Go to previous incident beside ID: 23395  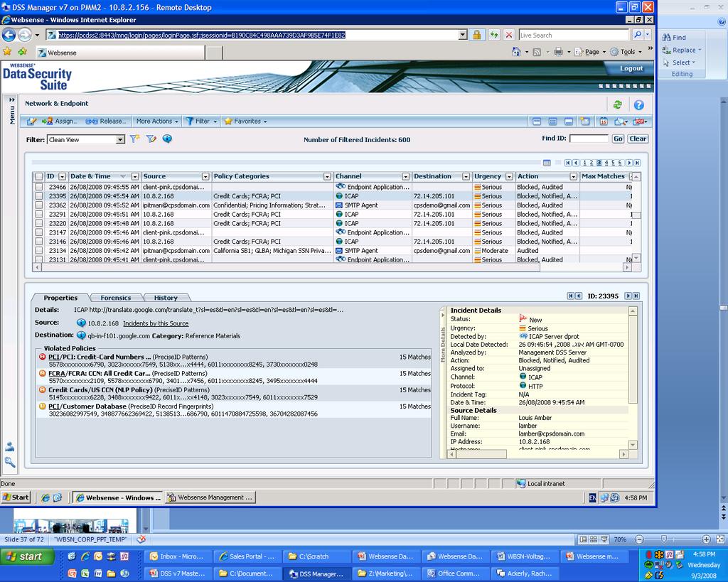coord(579,296)
